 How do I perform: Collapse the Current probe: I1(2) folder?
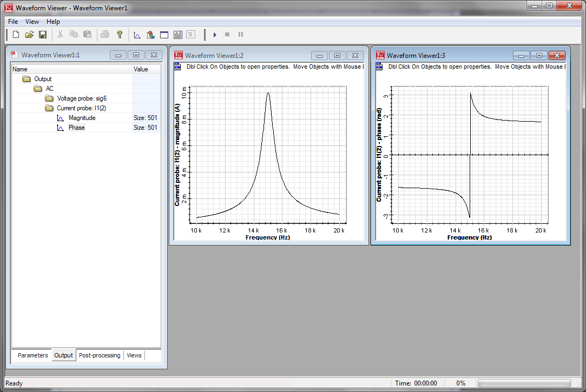pyautogui.click(x=49, y=108)
